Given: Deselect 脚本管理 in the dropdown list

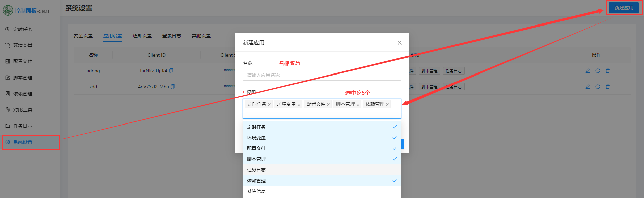Looking at the screenshot, I should click(x=322, y=159).
